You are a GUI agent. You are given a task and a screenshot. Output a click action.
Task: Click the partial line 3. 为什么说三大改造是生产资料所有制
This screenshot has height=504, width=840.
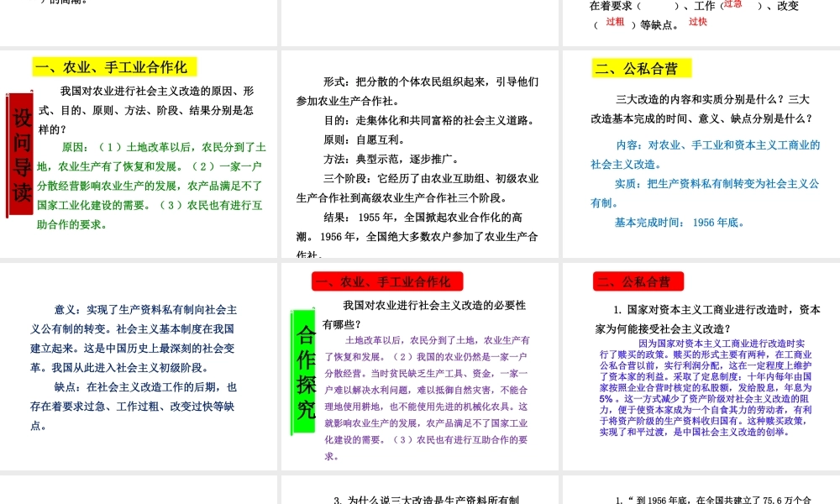(x=427, y=500)
